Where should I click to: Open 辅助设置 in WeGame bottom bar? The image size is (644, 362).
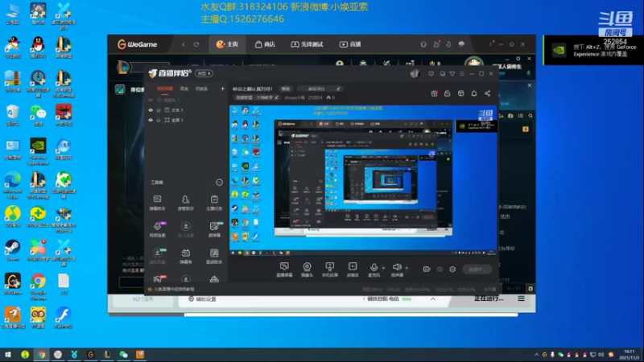pos(202,299)
